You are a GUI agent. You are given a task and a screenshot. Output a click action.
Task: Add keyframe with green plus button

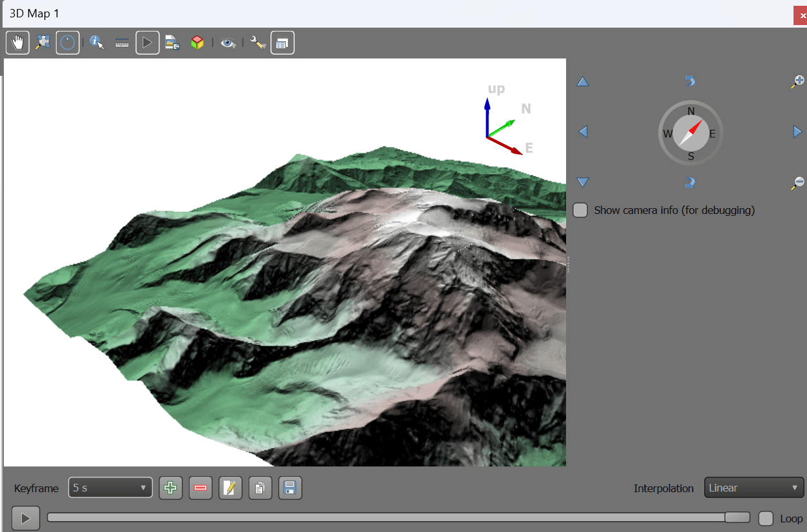170,488
